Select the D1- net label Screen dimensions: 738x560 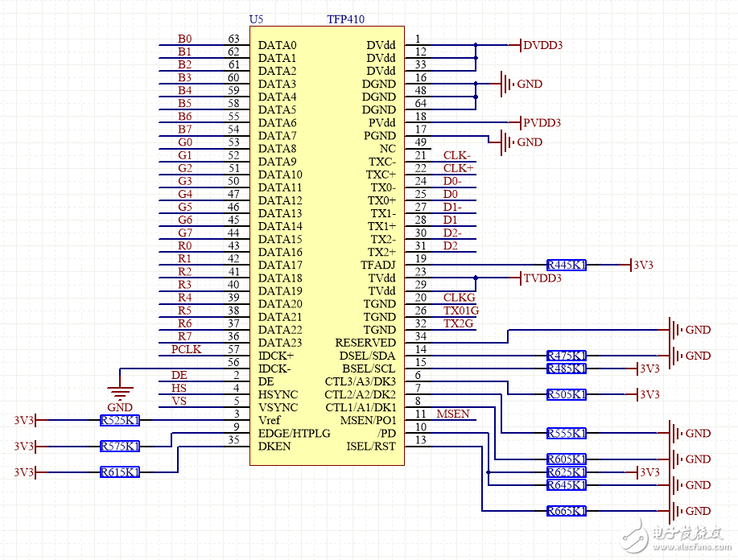451,207
